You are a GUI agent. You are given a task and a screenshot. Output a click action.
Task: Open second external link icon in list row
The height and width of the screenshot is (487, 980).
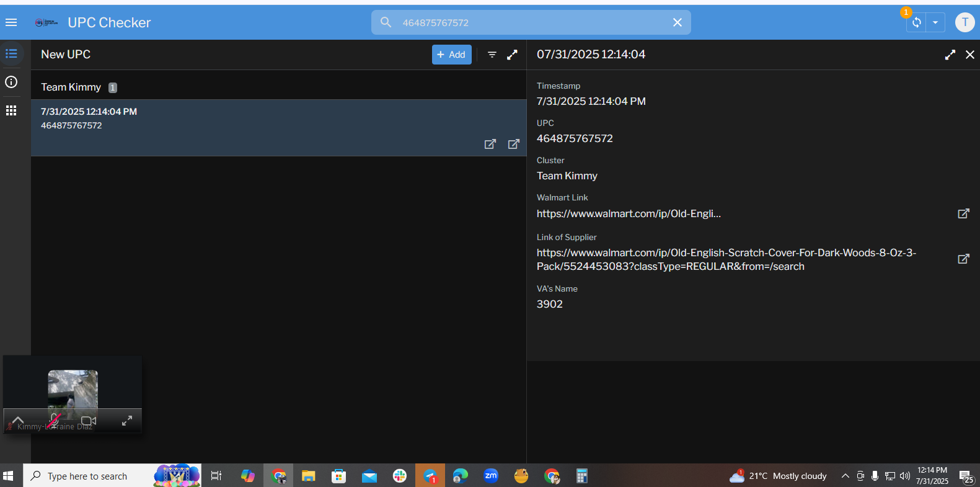[x=514, y=144]
